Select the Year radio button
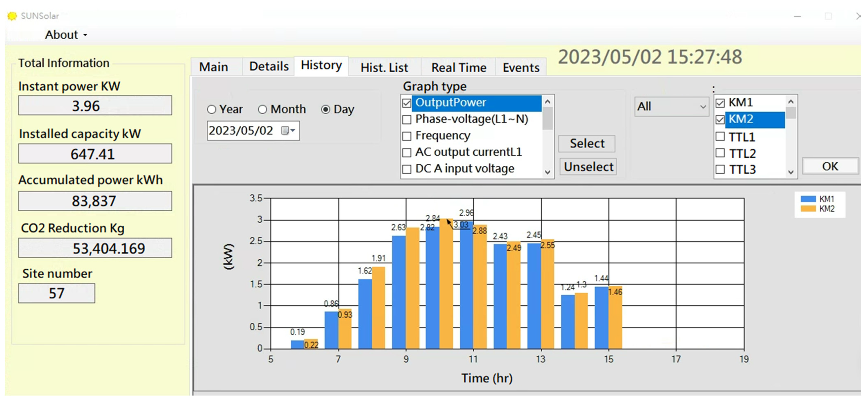The image size is (868, 402). [212, 109]
